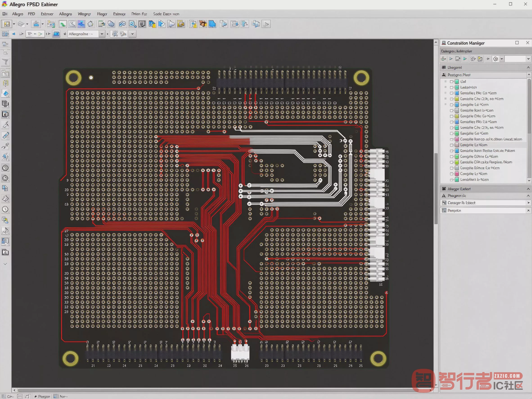This screenshot has height=399, width=532.
Task: Click the green shape icon in main toolbar
Action: click(63, 24)
